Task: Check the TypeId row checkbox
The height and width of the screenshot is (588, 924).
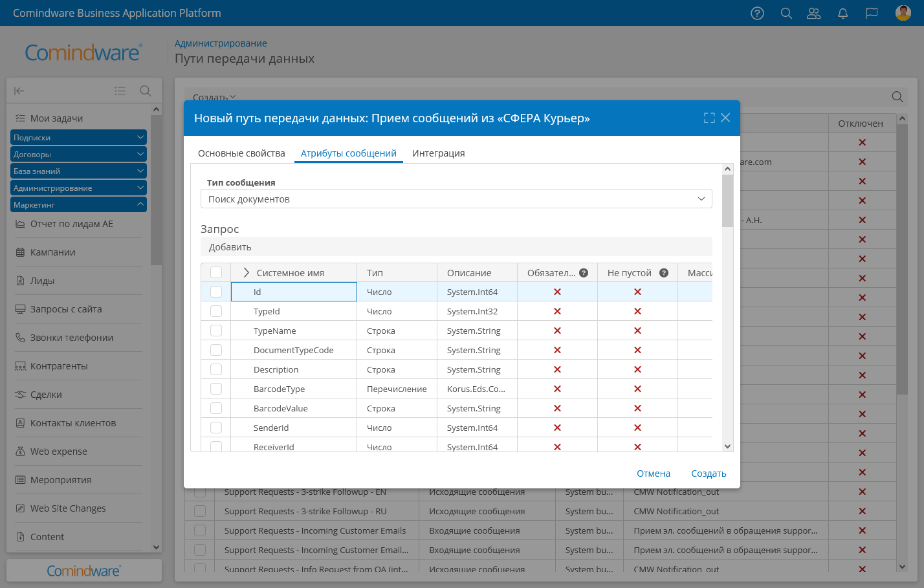Action: (x=216, y=311)
